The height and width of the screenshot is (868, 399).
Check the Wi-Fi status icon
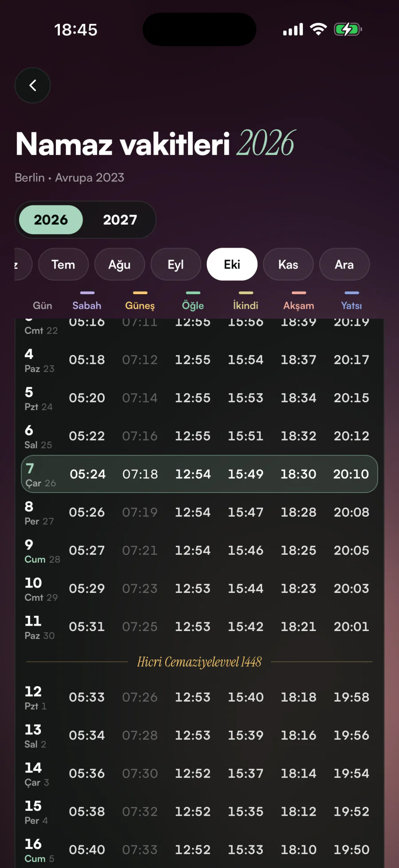tap(318, 29)
